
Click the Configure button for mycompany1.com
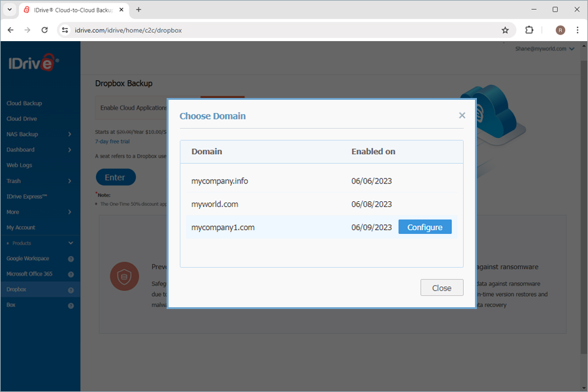[x=425, y=227]
